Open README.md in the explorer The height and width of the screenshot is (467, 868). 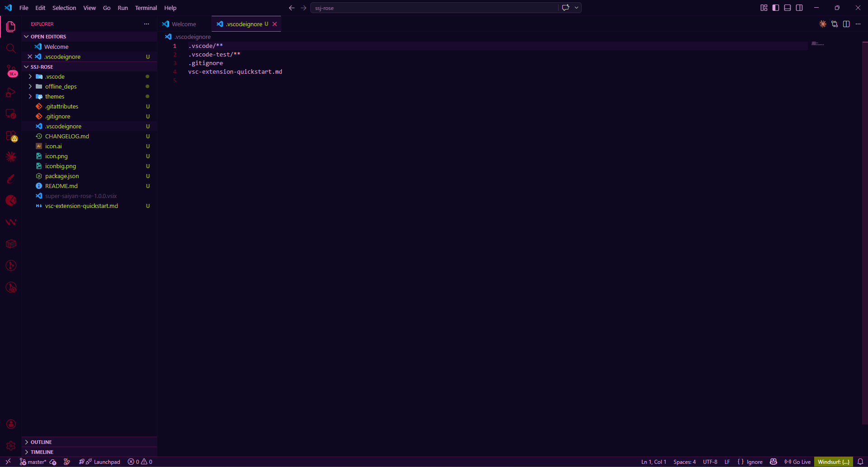(89, 186)
